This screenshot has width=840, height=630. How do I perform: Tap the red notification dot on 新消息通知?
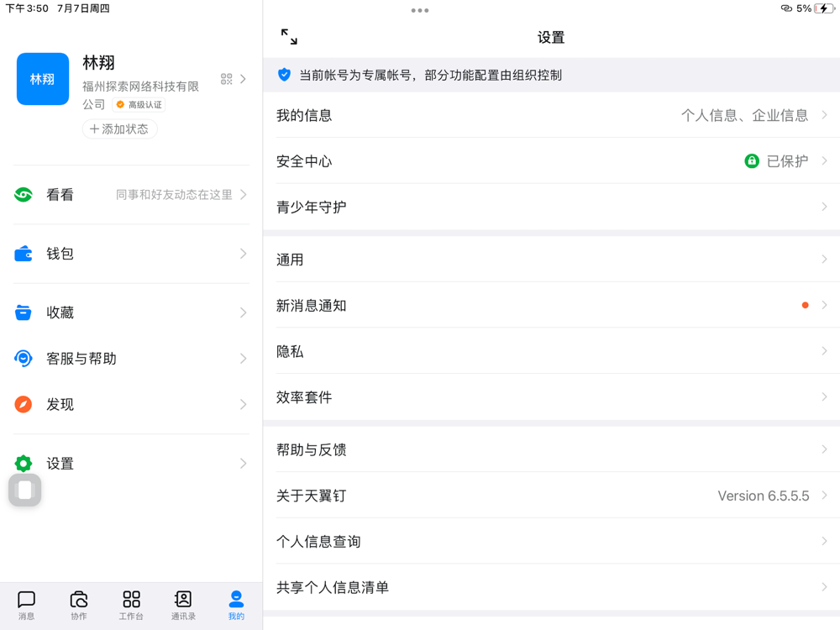[x=805, y=306]
